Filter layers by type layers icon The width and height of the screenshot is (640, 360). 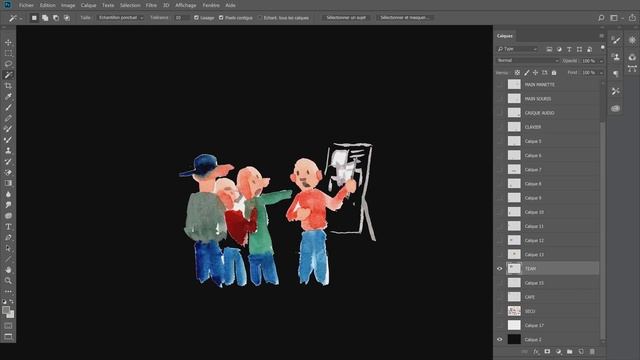point(569,49)
